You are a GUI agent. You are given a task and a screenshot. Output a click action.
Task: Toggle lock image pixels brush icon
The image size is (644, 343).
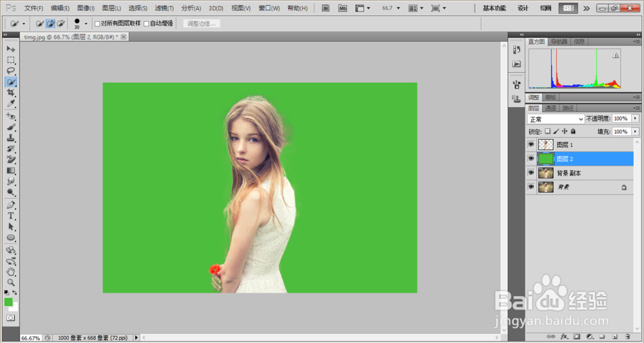pyautogui.click(x=556, y=131)
